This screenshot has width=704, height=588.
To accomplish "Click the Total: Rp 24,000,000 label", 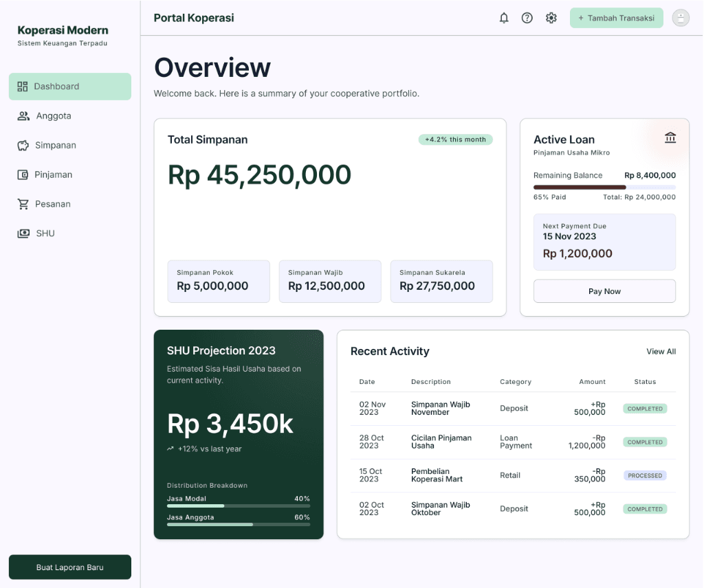I will coord(639,197).
